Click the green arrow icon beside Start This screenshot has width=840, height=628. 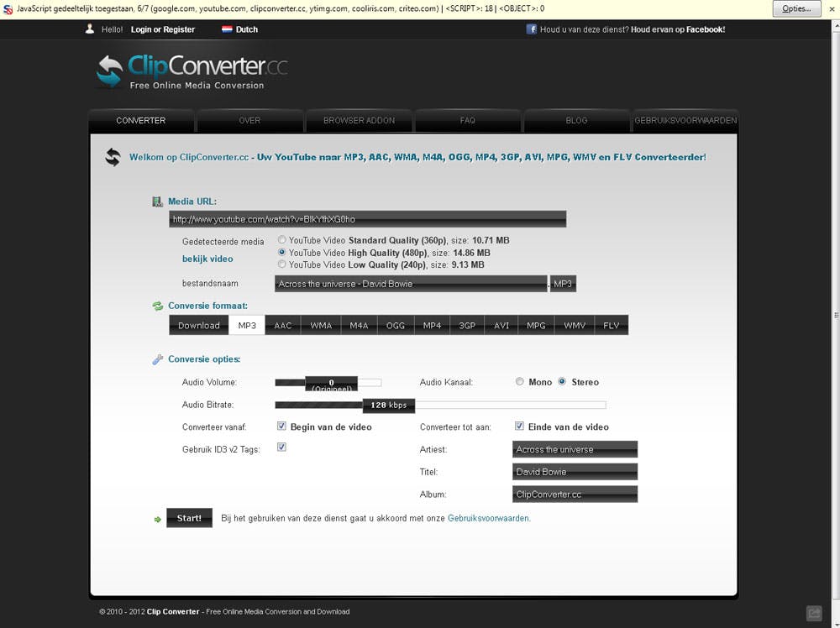158,520
